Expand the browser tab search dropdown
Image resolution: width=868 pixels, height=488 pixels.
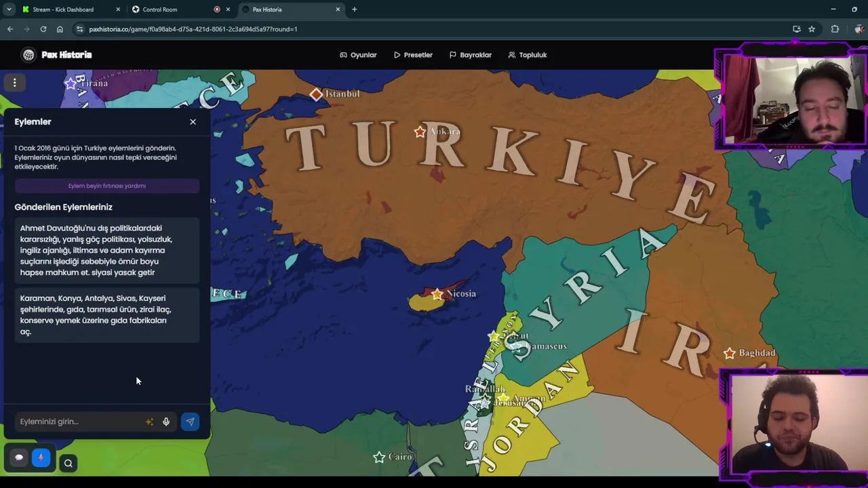tap(9, 9)
